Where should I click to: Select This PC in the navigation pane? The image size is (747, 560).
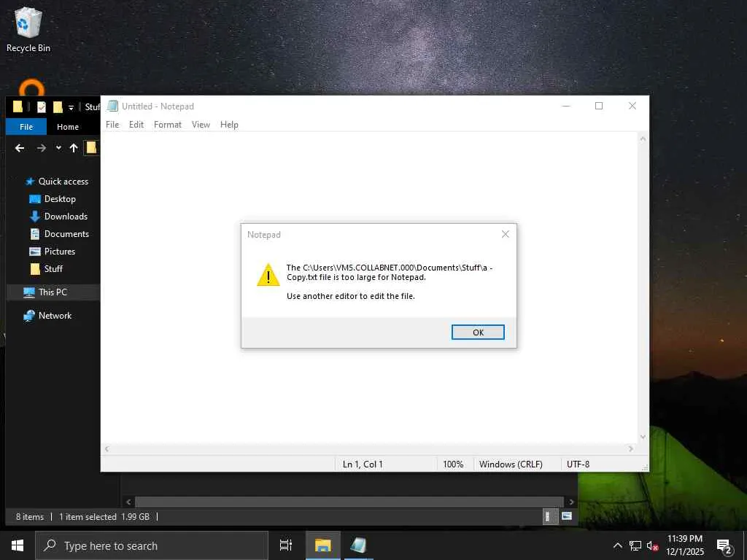click(53, 292)
